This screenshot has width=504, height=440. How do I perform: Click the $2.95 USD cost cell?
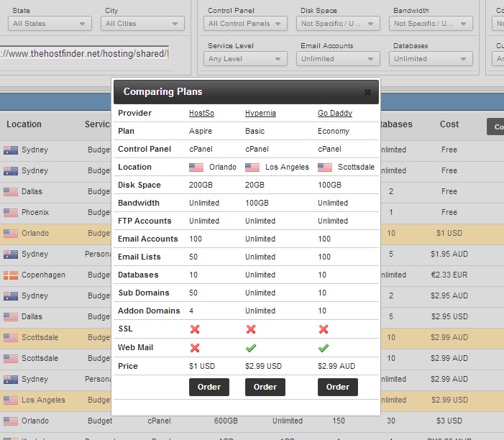pyautogui.click(x=449, y=316)
